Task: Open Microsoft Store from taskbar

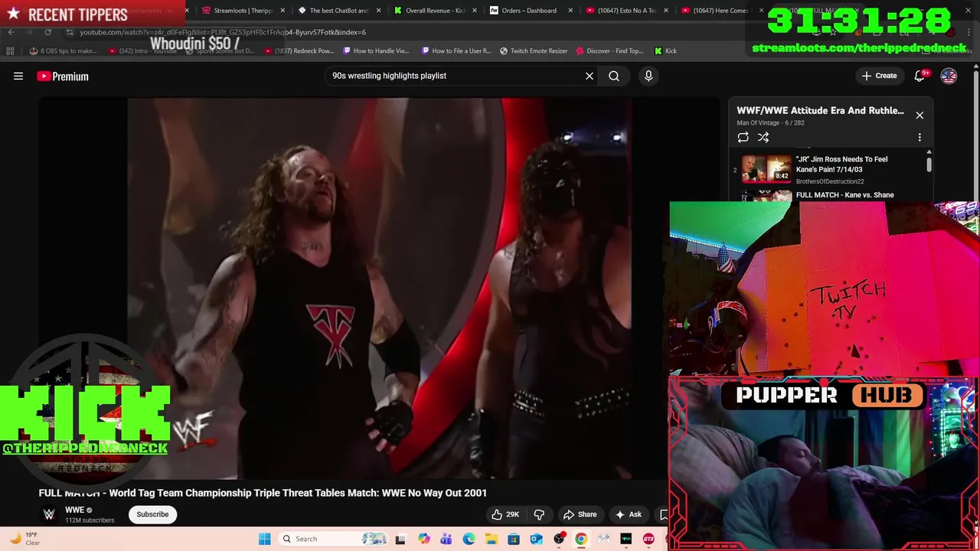Action: (x=514, y=539)
